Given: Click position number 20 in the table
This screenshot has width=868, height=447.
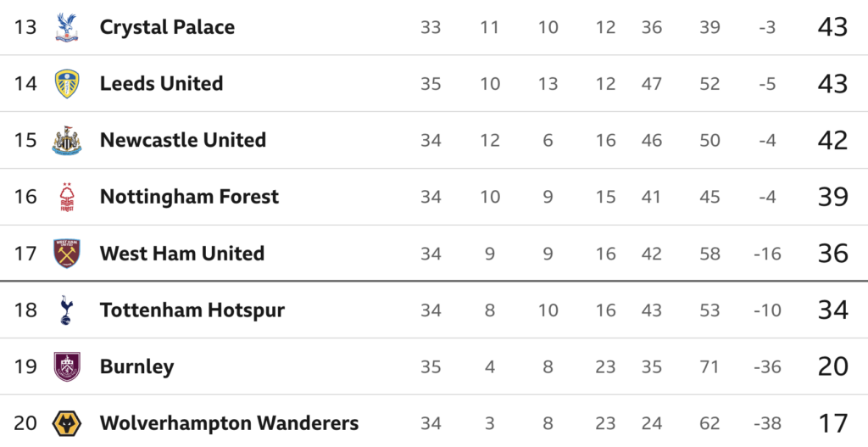Looking at the screenshot, I should (25, 424).
